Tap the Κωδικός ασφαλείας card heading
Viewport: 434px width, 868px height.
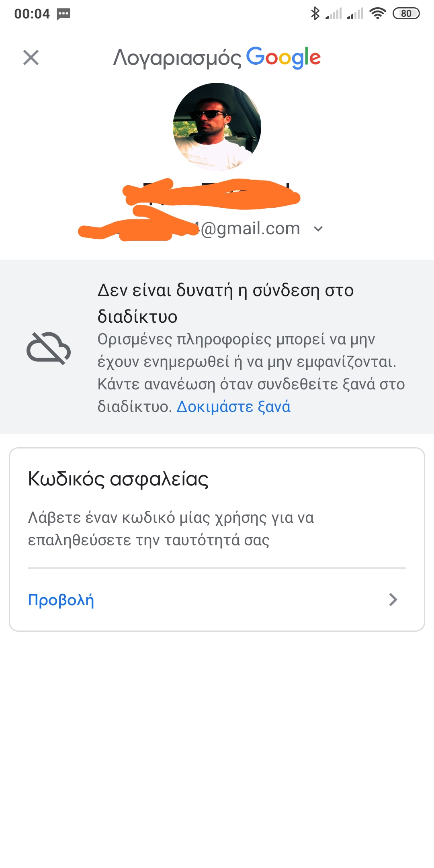(x=118, y=479)
